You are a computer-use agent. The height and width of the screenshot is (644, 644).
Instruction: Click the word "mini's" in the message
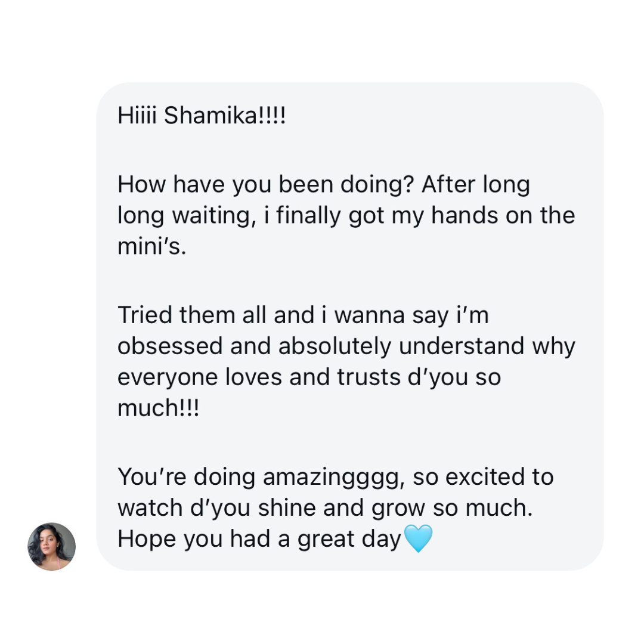tap(152, 247)
